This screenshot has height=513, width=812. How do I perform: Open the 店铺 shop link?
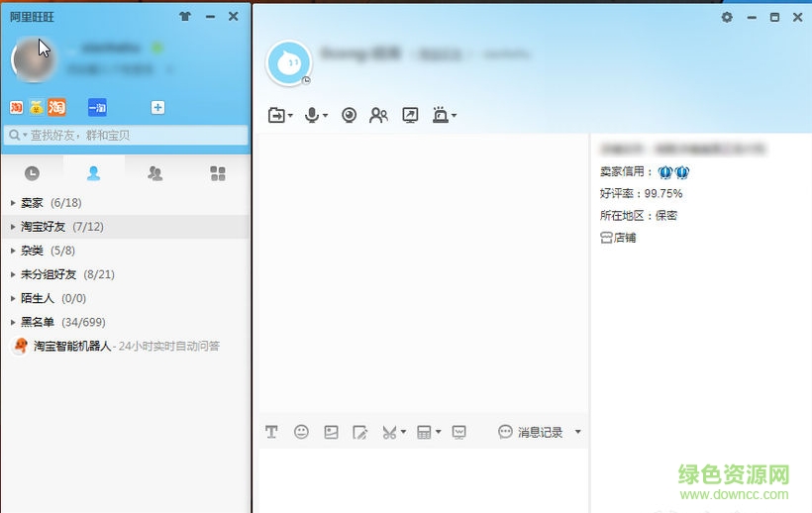(619, 238)
